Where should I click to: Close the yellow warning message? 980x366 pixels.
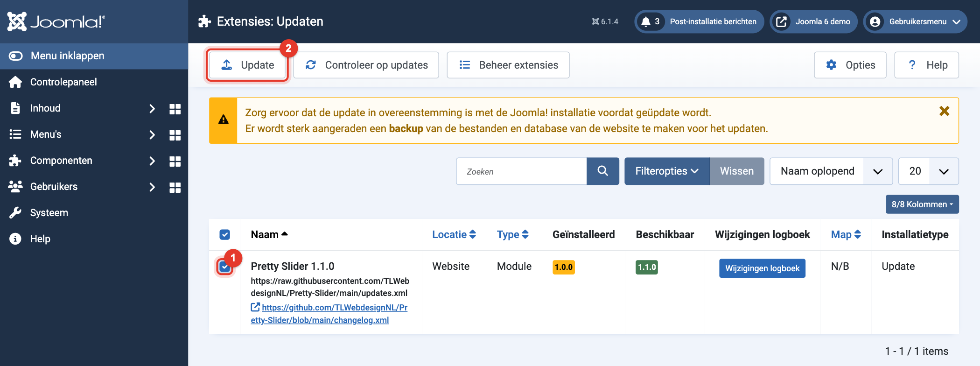pos(944,111)
